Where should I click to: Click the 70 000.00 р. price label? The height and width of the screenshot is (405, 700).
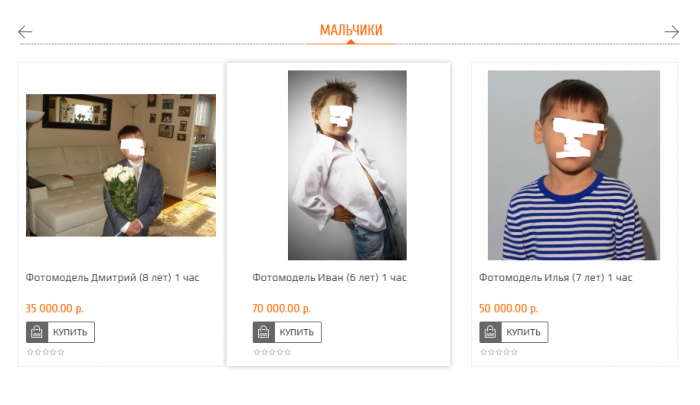pos(281,309)
